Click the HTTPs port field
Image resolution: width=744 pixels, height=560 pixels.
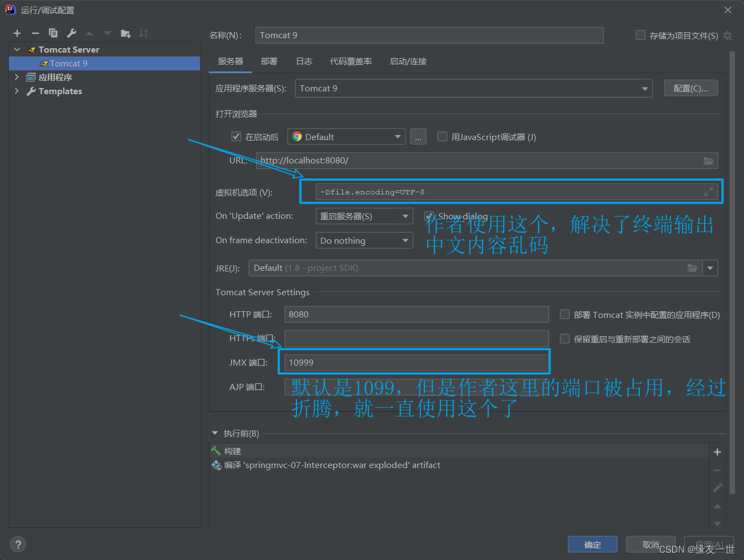(417, 338)
